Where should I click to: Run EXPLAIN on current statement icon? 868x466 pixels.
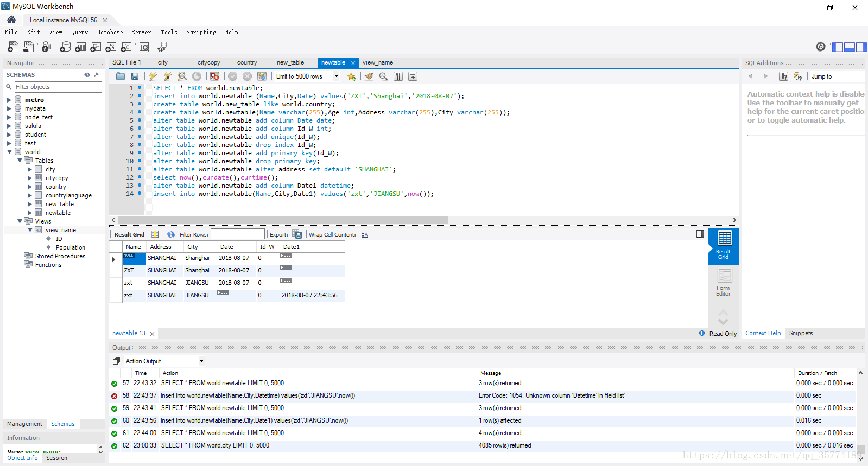(182, 76)
